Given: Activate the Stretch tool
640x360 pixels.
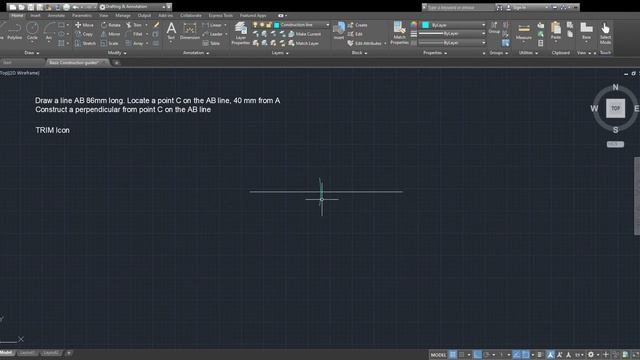Looking at the screenshot, I should pyautogui.click(x=85, y=43).
